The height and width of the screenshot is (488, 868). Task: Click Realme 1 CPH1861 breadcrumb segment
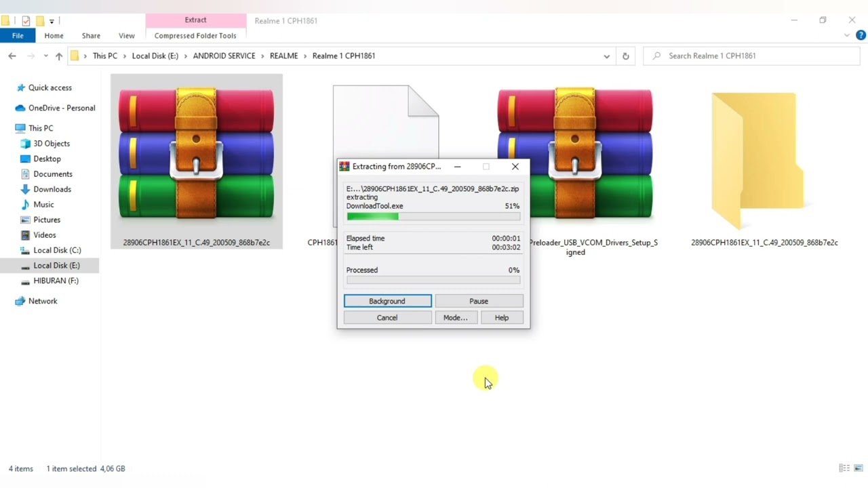[344, 56]
